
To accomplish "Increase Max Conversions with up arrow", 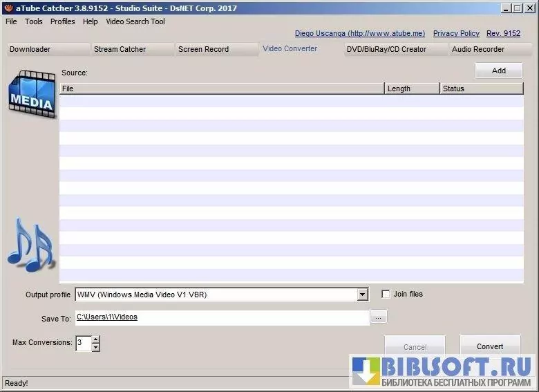I will tap(95, 339).
